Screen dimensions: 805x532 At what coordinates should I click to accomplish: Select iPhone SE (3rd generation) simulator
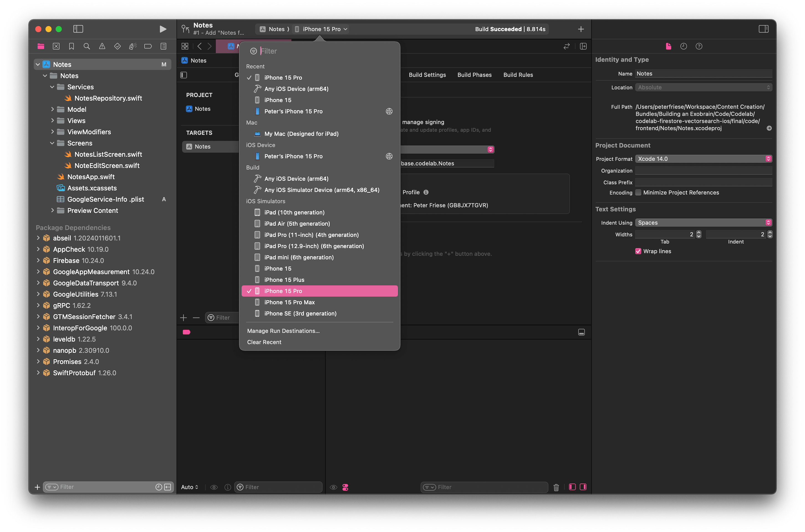click(300, 313)
